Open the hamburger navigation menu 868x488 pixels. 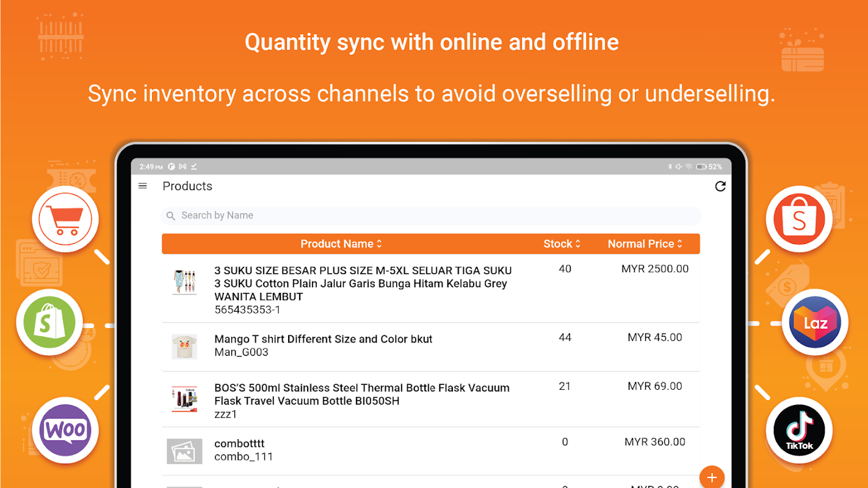143,186
